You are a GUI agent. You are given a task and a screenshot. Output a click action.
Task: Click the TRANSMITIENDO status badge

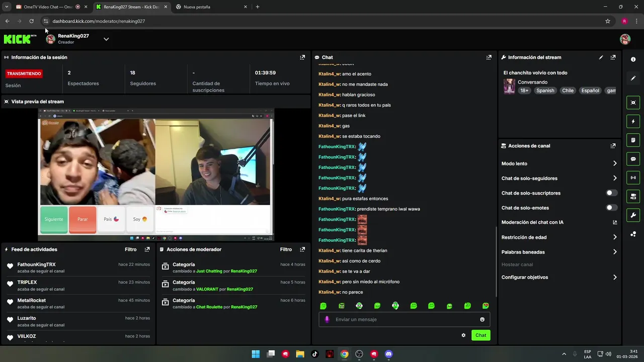(24, 73)
